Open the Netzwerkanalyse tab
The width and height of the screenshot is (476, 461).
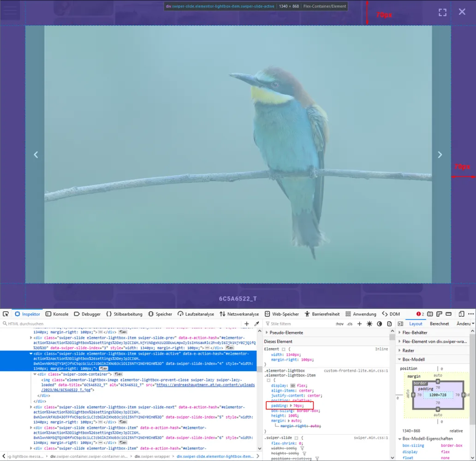pos(239,314)
